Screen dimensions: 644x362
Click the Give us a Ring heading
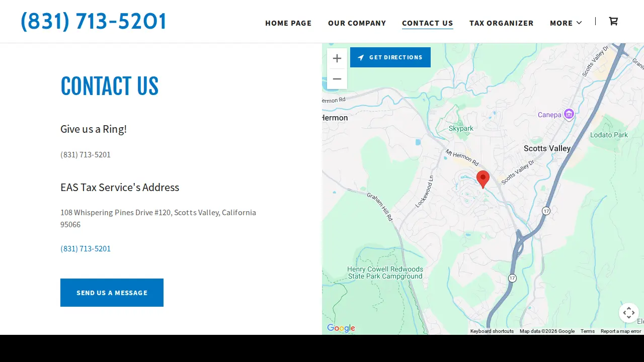(x=94, y=129)
